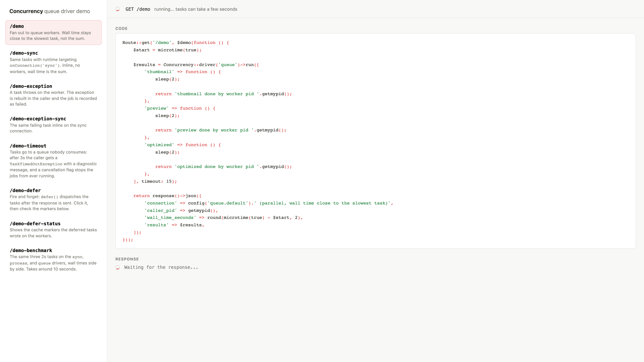Viewport: 644px width, 362px height.
Task: Click the Route::get('/demo' code line
Action: [x=176, y=43]
